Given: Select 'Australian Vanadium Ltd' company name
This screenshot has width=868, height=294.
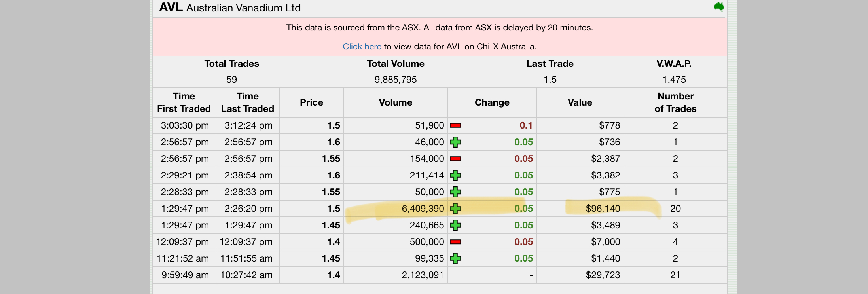Looking at the screenshot, I should point(244,8).
